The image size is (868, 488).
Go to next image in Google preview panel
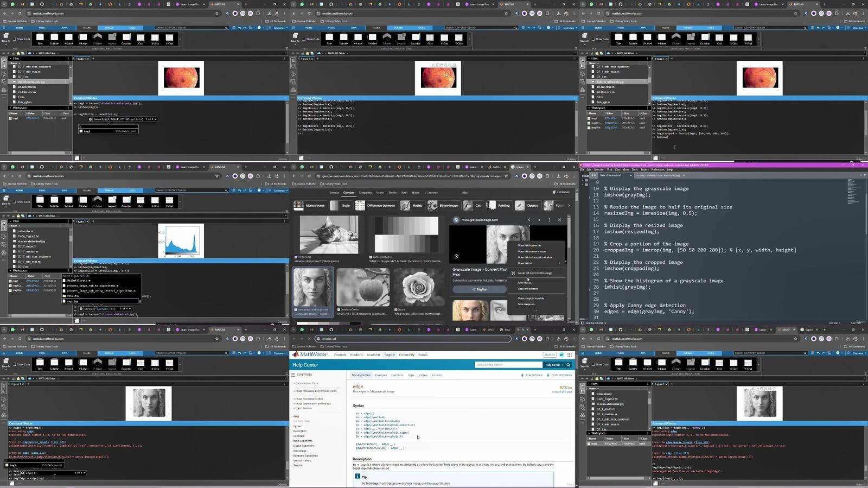[539, 220]
